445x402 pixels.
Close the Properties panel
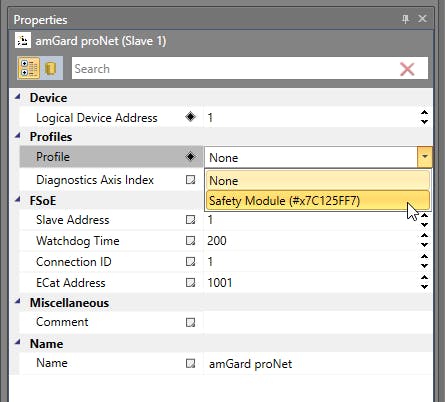(x=422, y=19)
